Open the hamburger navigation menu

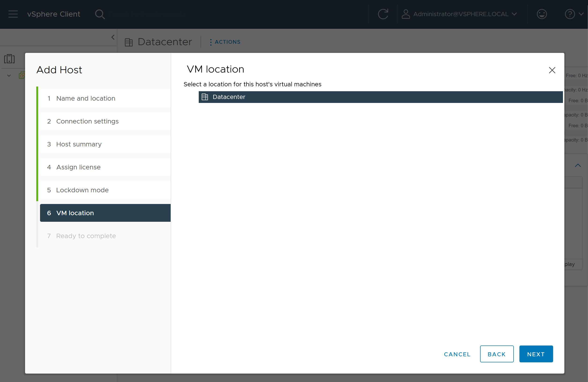13,14
